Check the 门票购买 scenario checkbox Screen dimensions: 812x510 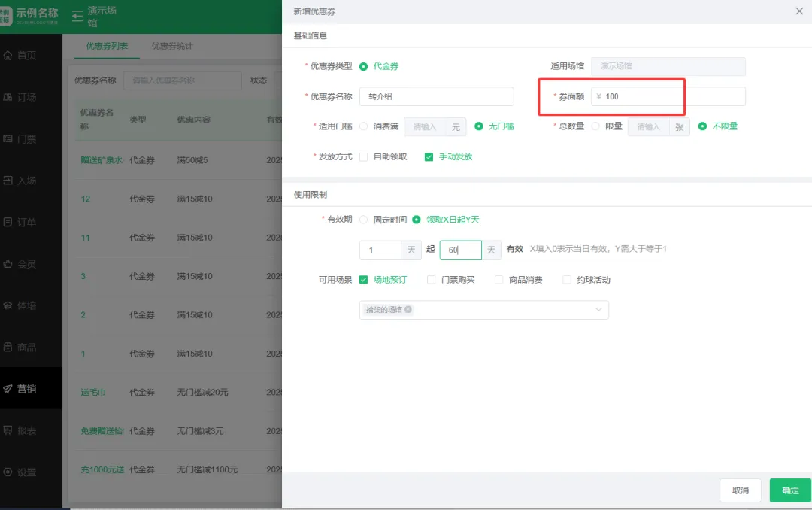tap(431, 279)
